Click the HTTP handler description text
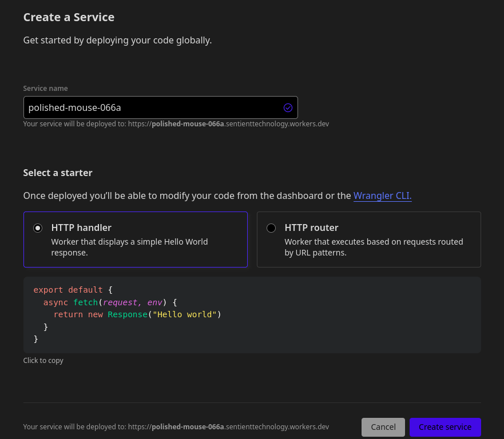 tap(129, 247)
